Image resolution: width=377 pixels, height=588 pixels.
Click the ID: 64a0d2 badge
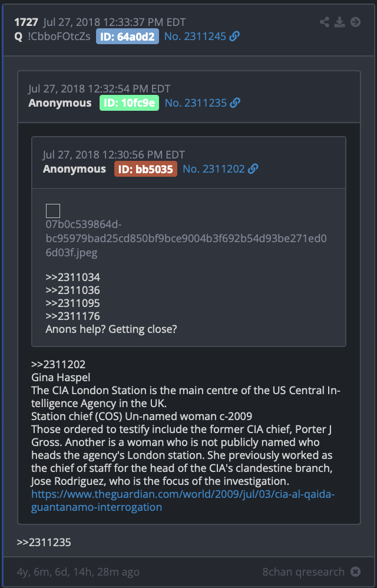(x=127, y=37)
